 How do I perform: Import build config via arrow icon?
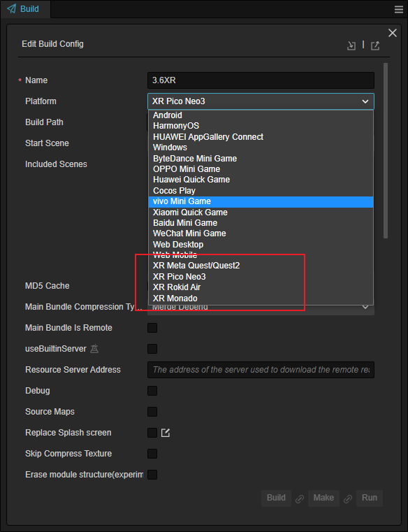coord(351,45)
